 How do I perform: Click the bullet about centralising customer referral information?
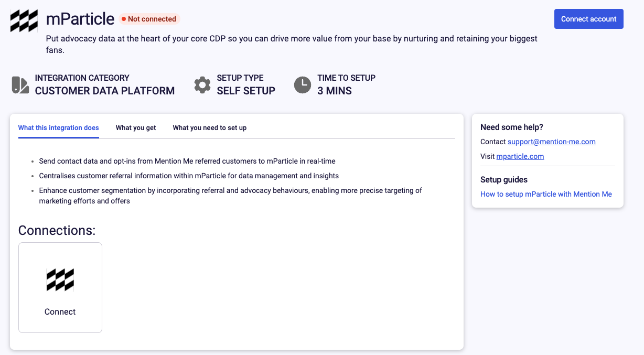[x=189, y=176]
